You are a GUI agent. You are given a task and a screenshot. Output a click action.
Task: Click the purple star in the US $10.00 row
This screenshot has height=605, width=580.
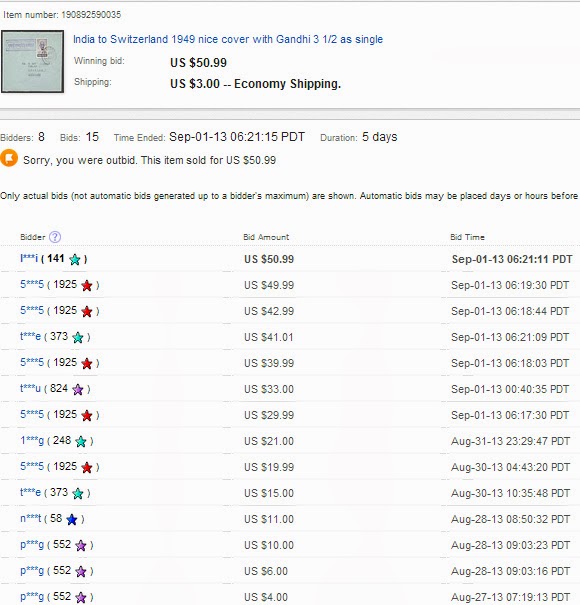81,546
